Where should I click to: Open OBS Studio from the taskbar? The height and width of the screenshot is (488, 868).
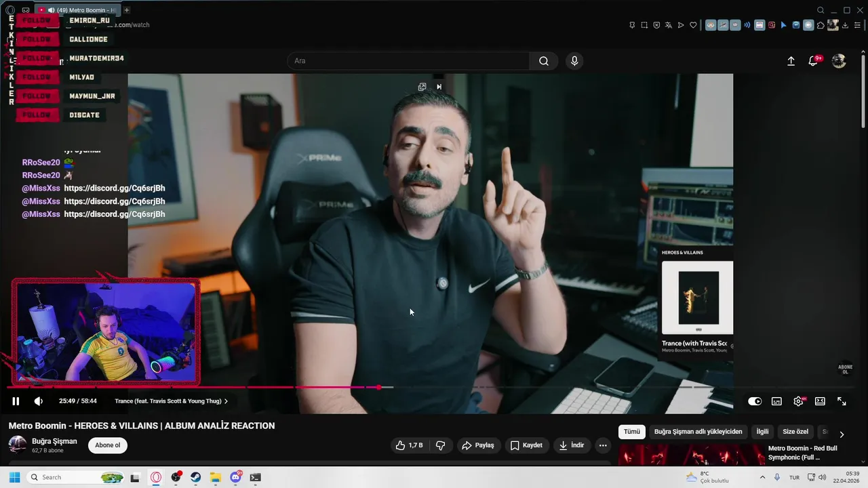[176, 477]
